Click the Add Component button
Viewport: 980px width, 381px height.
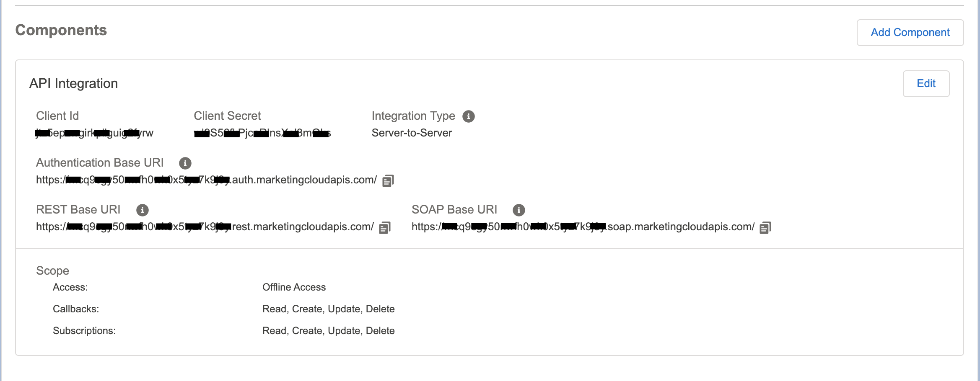(910, 33)
